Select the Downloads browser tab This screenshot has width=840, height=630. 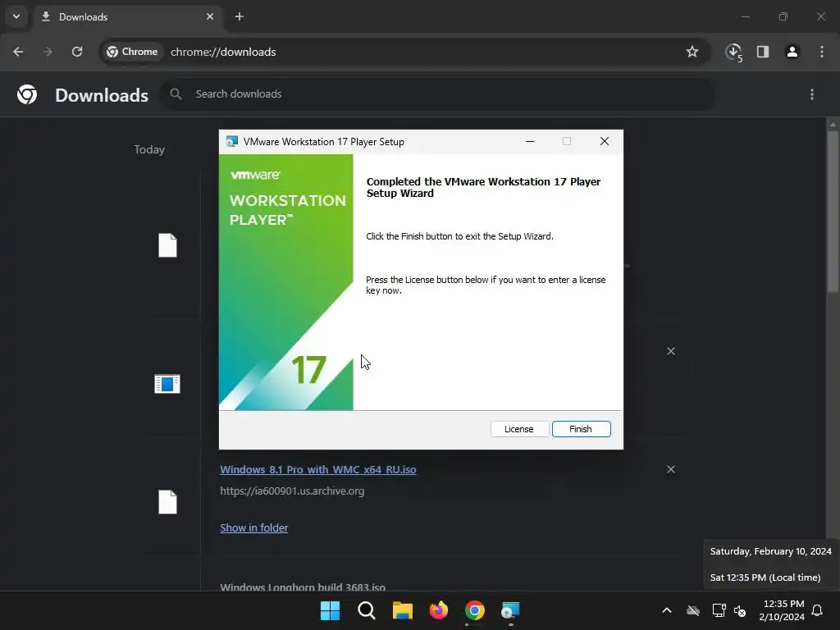click(129, 17)
